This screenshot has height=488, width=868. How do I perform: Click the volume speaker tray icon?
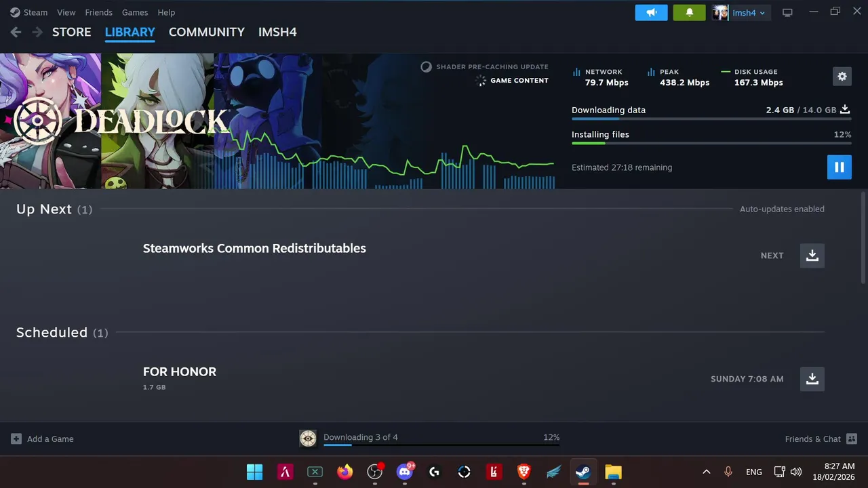(796, 472)
